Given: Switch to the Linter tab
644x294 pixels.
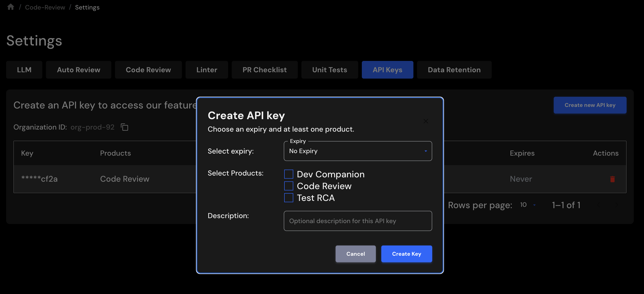Looking at the screenshot, I should click(207, 70).
